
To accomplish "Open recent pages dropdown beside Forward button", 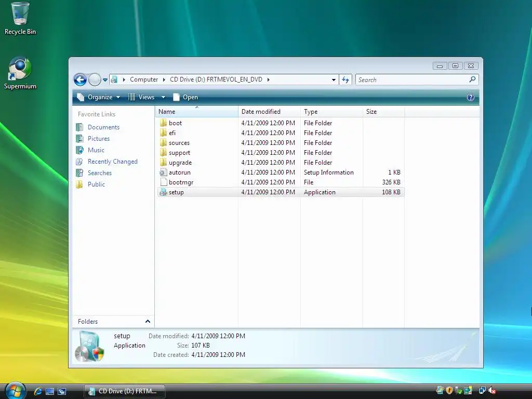I will pyautogui.click(x=105, y=80).
